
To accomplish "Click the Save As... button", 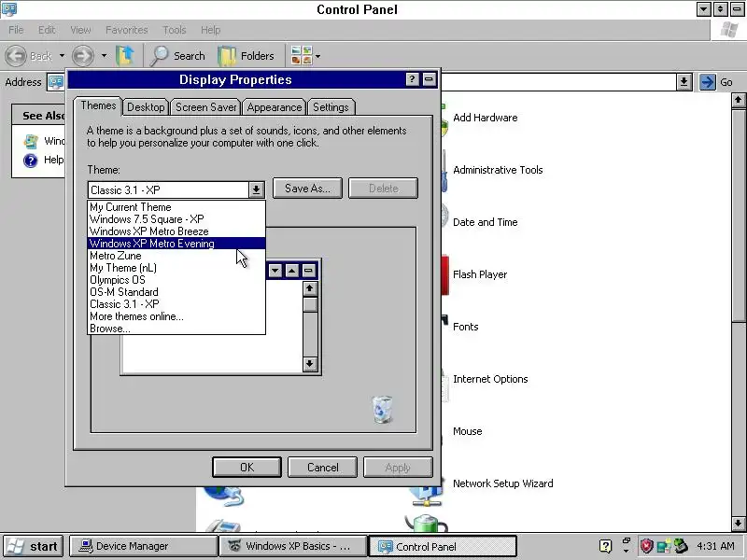I will pos(308,189).
